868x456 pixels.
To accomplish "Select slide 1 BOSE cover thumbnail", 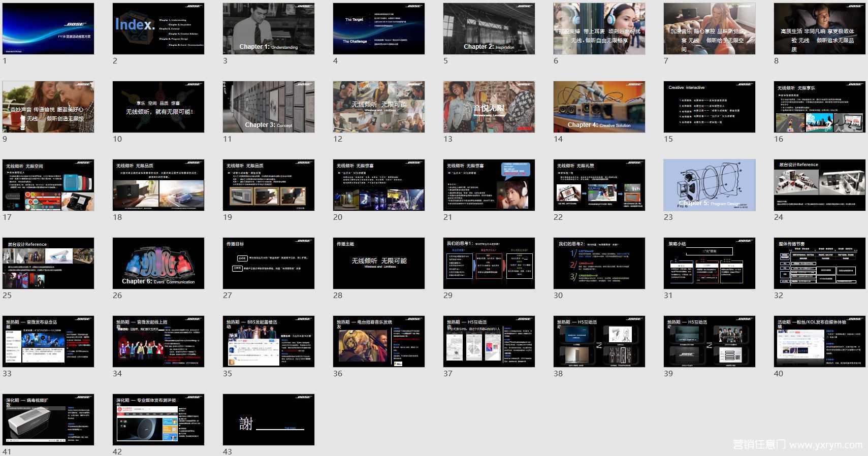I will click(x=48, y=28).
